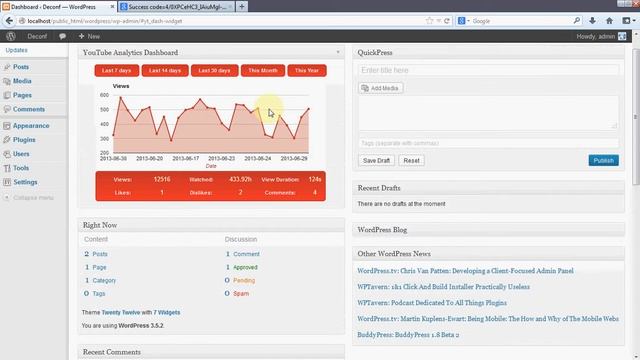Screen dimensions: 640x360
Task: Click the QuickPress title input field
Action: (x=488, y=70)
